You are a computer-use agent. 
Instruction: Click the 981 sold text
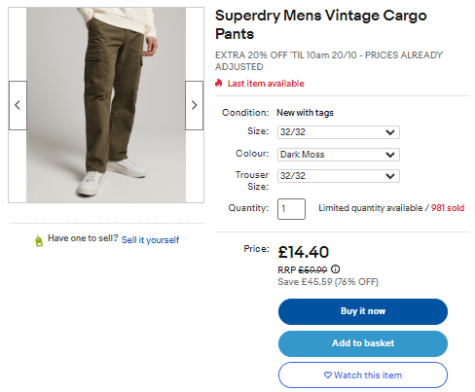[x=447, y=208]
